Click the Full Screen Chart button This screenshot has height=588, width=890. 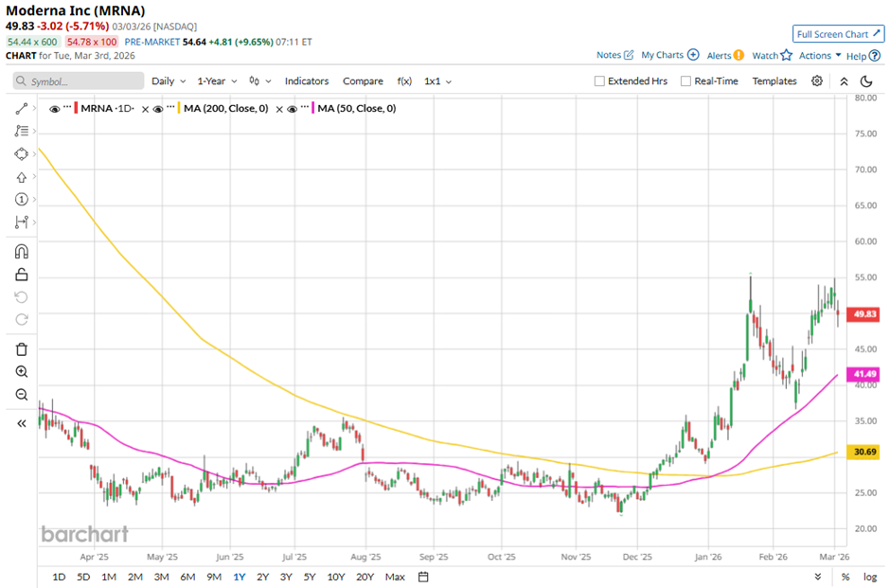[838, 34]
